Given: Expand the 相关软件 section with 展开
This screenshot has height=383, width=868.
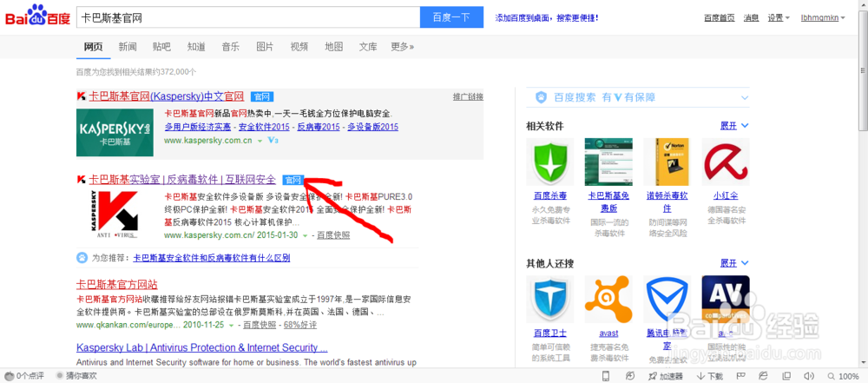Looking at the screenshot, I should pyautogui.click(x=734, y=126).
